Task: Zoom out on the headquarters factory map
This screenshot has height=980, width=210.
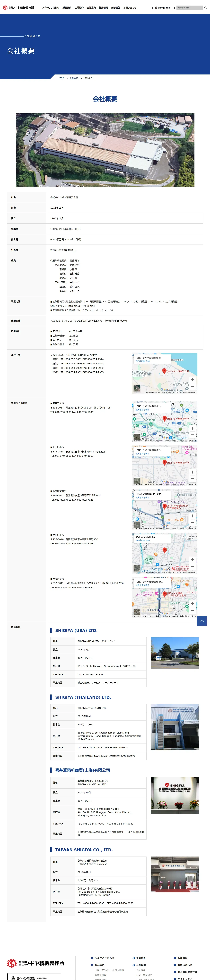Action: pos(192,386)
